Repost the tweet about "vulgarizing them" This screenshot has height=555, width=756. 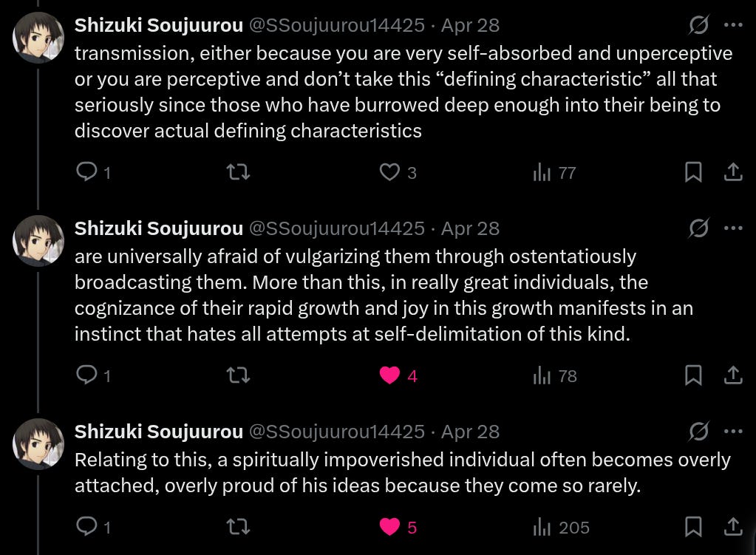[x=238, y=375]
